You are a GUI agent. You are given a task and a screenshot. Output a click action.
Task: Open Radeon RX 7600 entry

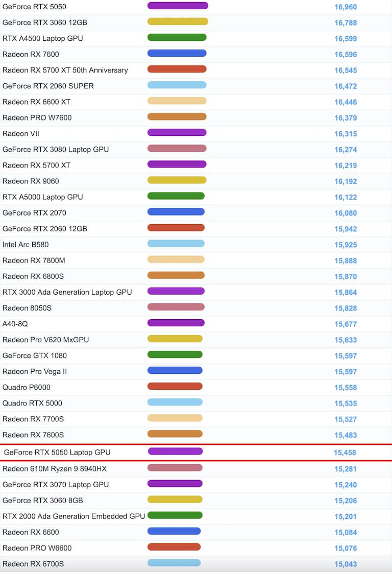coord(31,54)
